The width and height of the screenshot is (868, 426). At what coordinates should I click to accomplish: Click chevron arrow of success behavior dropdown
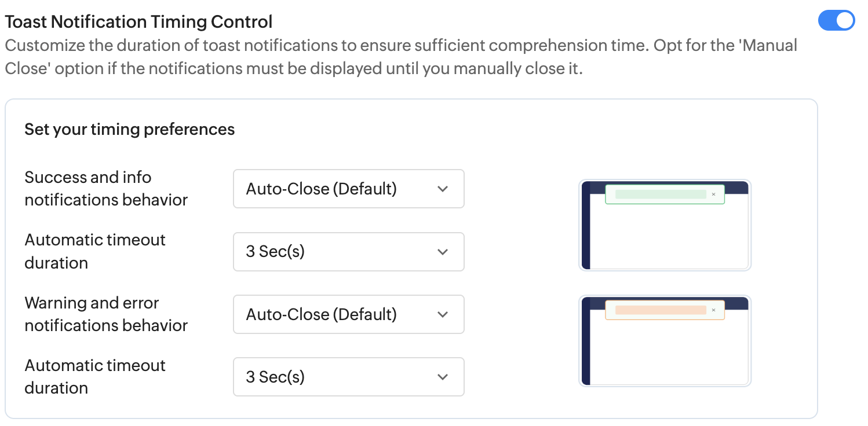pos(443,189)
